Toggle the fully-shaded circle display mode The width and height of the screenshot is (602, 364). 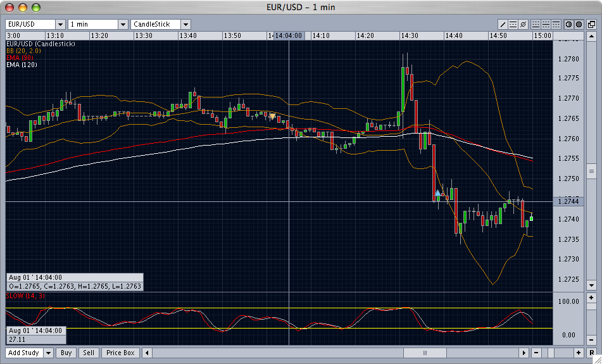coord(579,25)
